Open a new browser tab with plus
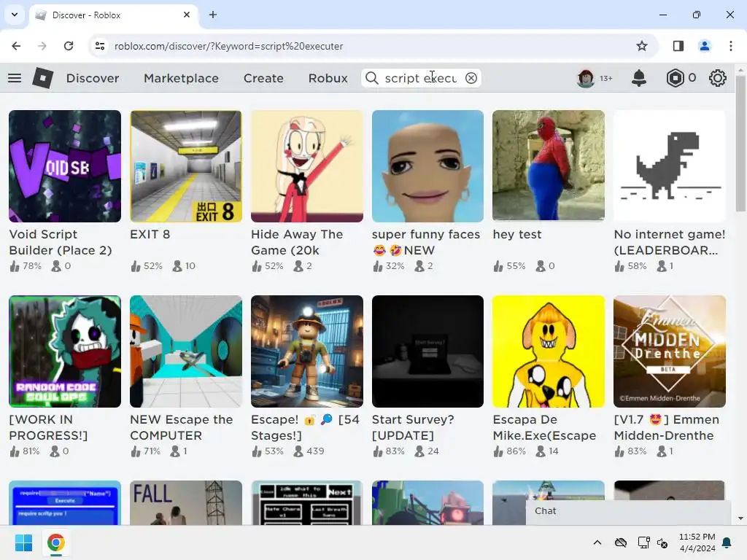This screenshot has height=560, width=747. (213, 15)
